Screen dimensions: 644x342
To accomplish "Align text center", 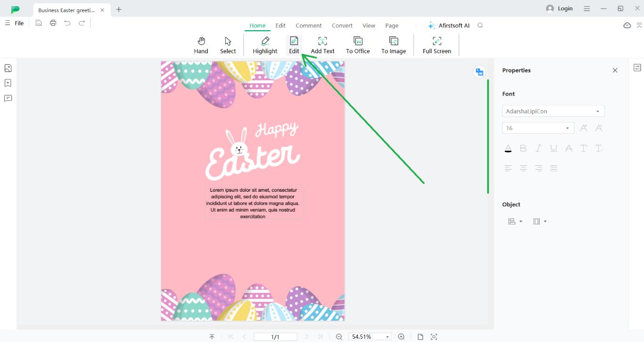I will coord(523,168).
